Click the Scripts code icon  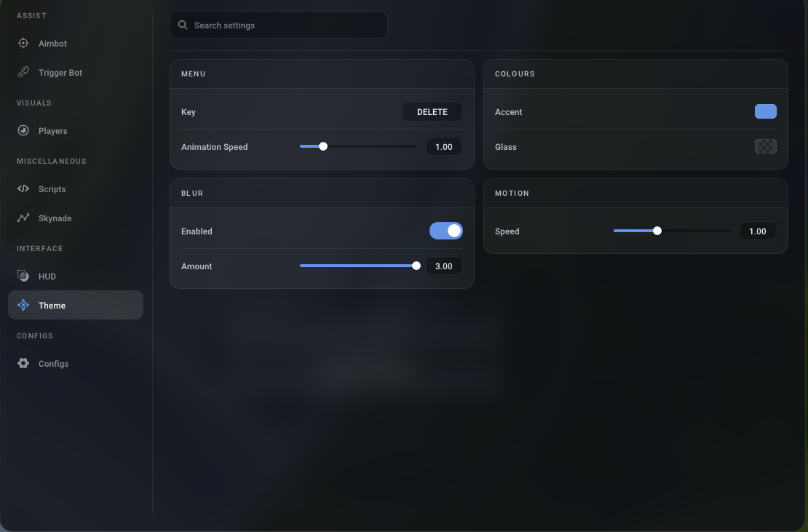23,189
